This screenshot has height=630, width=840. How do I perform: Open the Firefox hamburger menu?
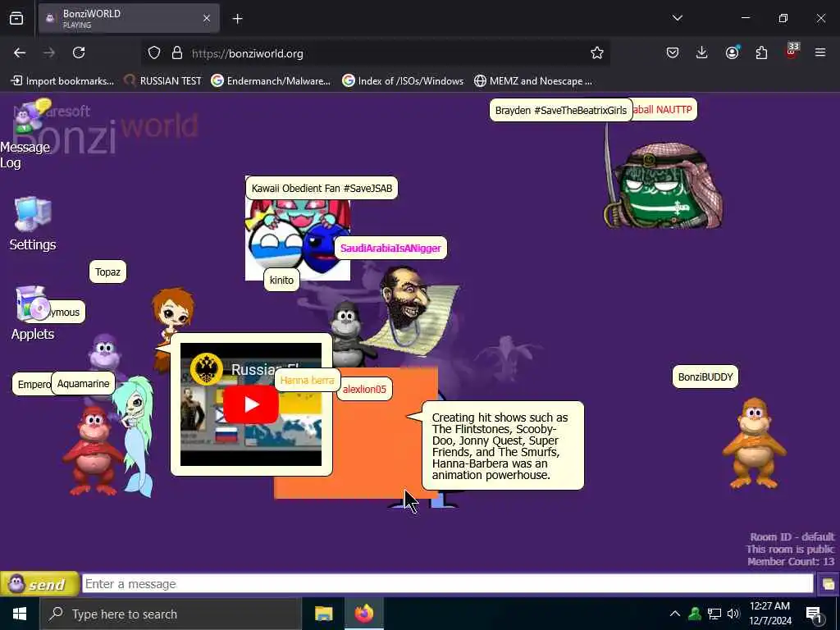[820, 52]
